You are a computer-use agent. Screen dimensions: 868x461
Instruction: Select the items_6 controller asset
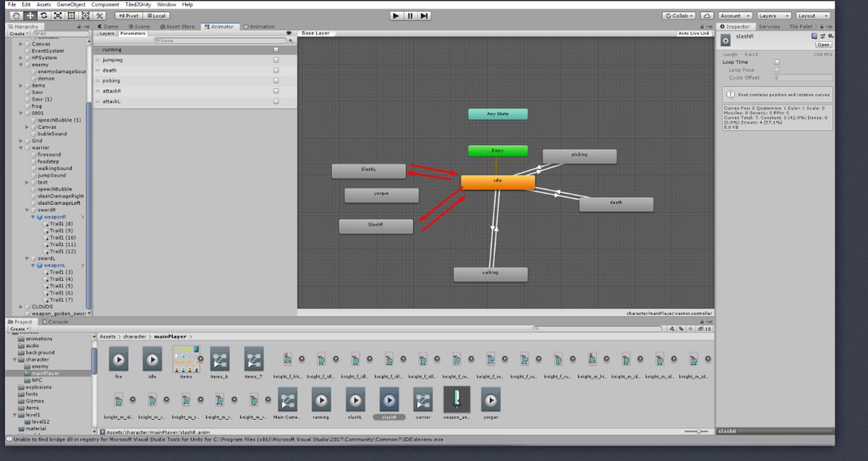[x=219, y=358]
